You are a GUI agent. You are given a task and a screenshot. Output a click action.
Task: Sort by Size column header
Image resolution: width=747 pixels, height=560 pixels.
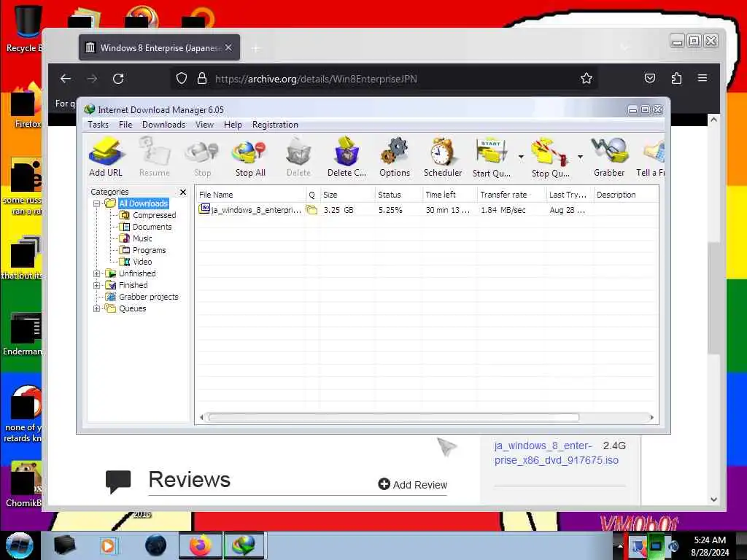(347, 195)
